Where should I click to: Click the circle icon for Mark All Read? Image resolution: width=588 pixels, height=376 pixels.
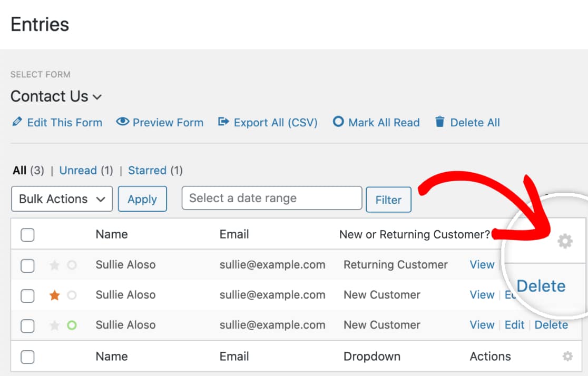(x=338, y=122)
